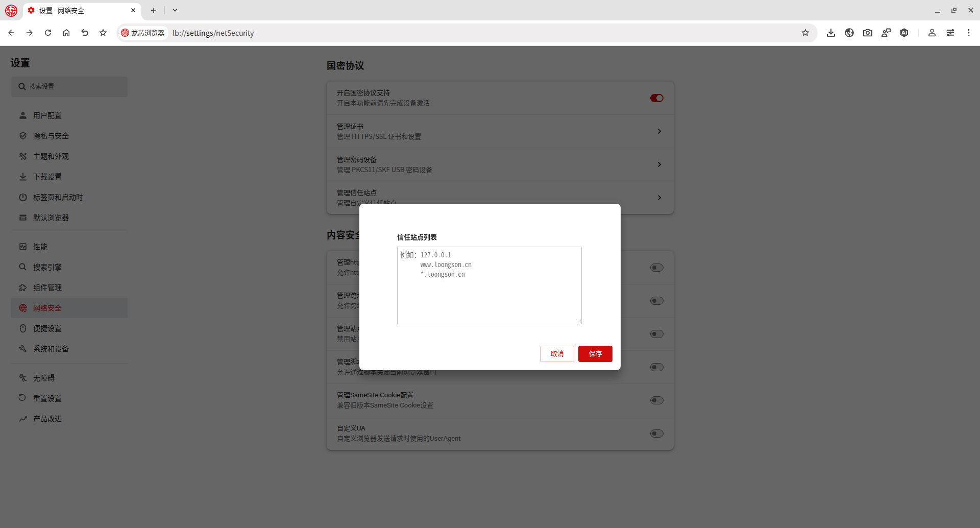Click the screenshot camera icon
Image resolution: width=980 pixels, height=528 pixels.
point(868,33)
